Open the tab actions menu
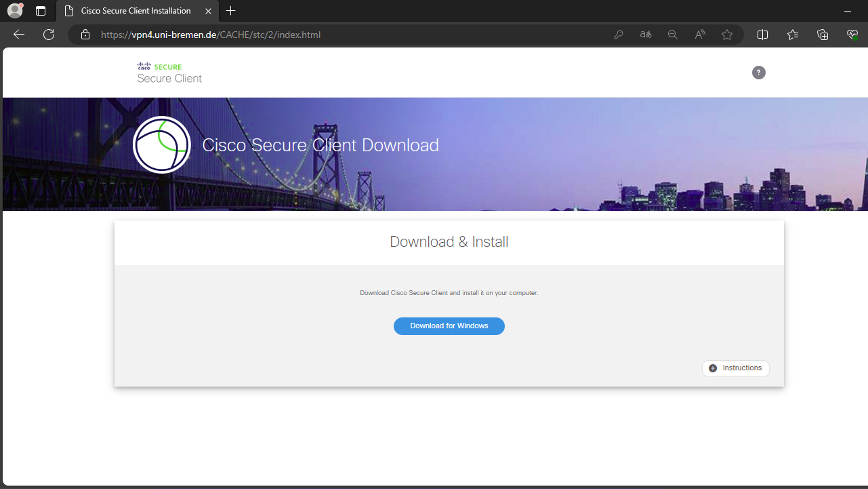The height and width of the screenshot is (489, 868). tap(41, 11)
